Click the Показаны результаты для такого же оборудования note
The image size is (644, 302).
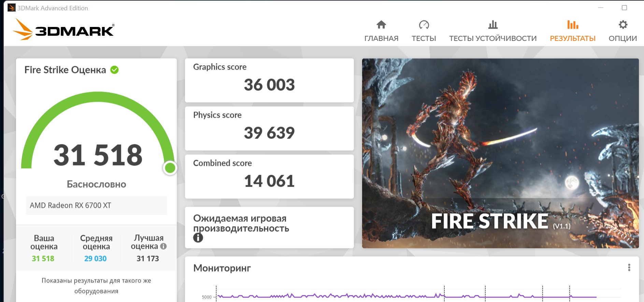tap(96, 286)
